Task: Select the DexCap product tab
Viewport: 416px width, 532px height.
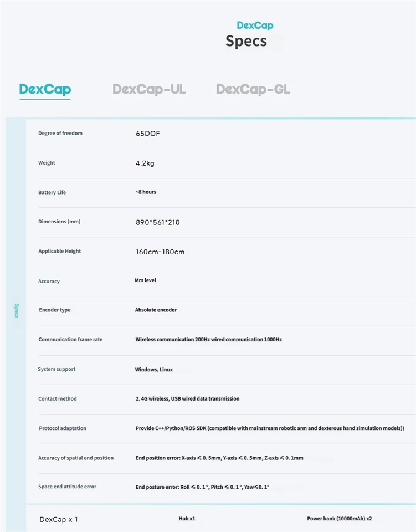Action: [x=45, y=89]
